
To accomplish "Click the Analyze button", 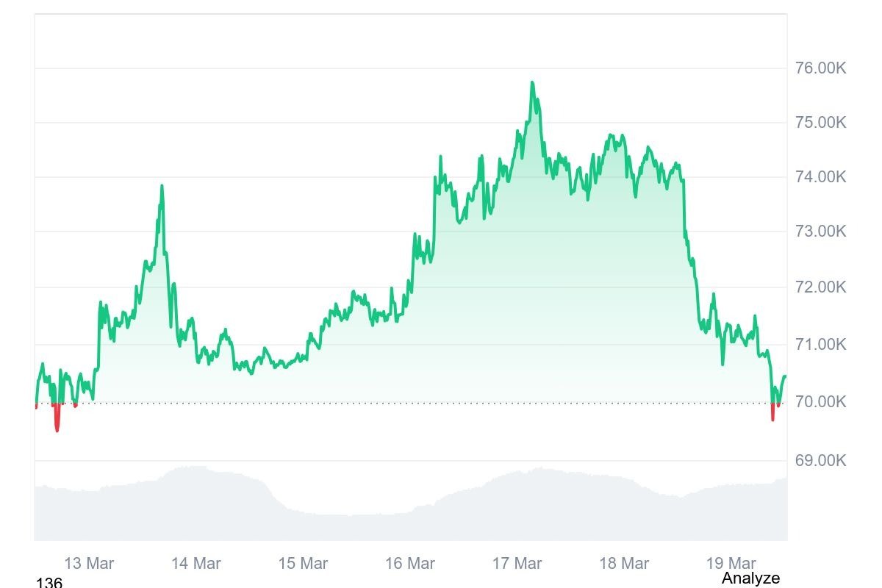I will (750, 578).
